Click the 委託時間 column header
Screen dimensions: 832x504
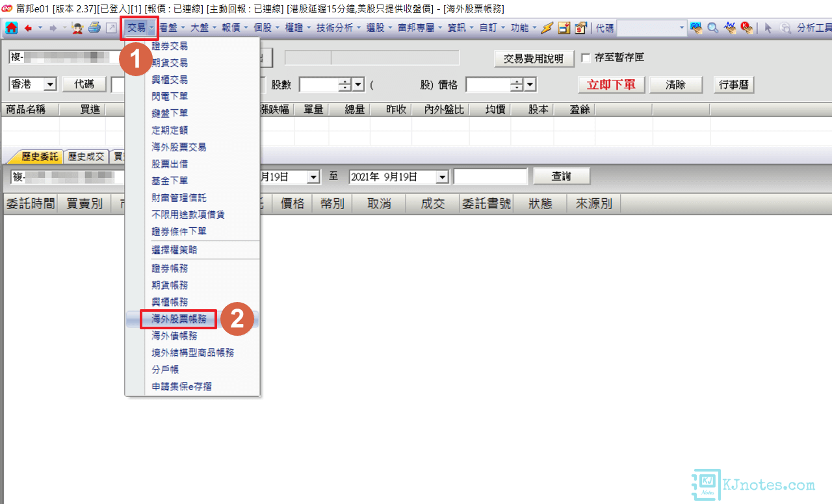(30, 203)
